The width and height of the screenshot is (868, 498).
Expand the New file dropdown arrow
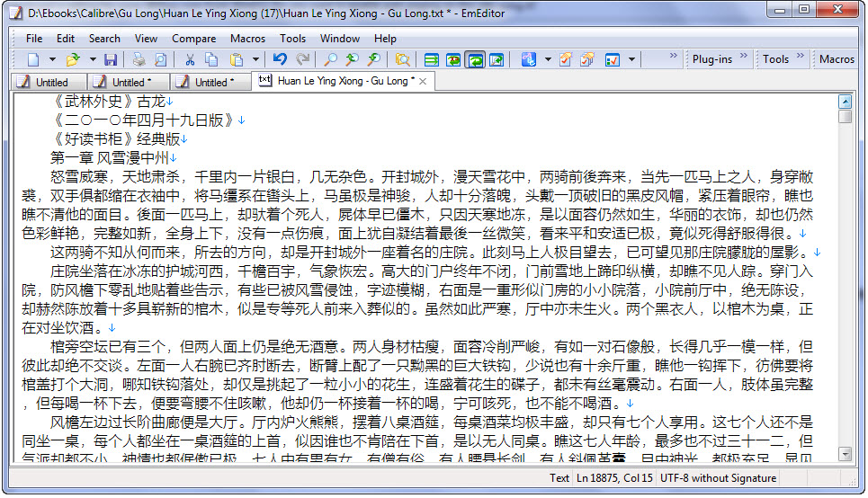[x=52, y=59]
